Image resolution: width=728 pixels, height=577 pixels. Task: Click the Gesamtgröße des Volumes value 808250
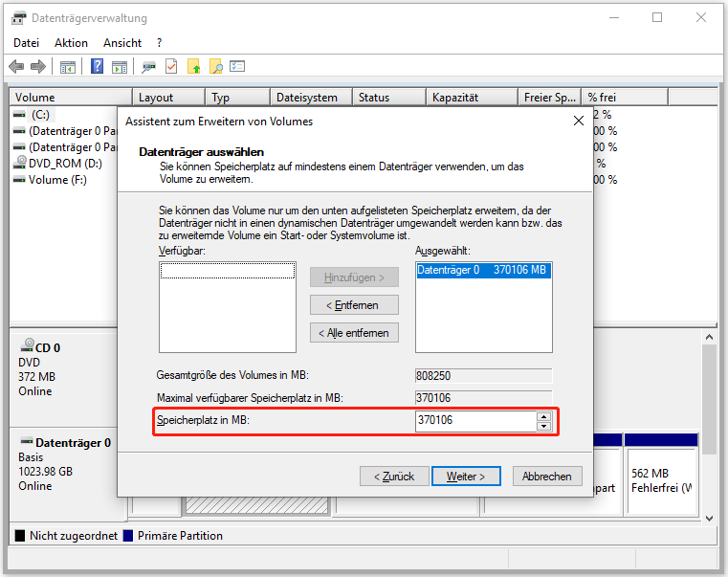coord(483,375)
